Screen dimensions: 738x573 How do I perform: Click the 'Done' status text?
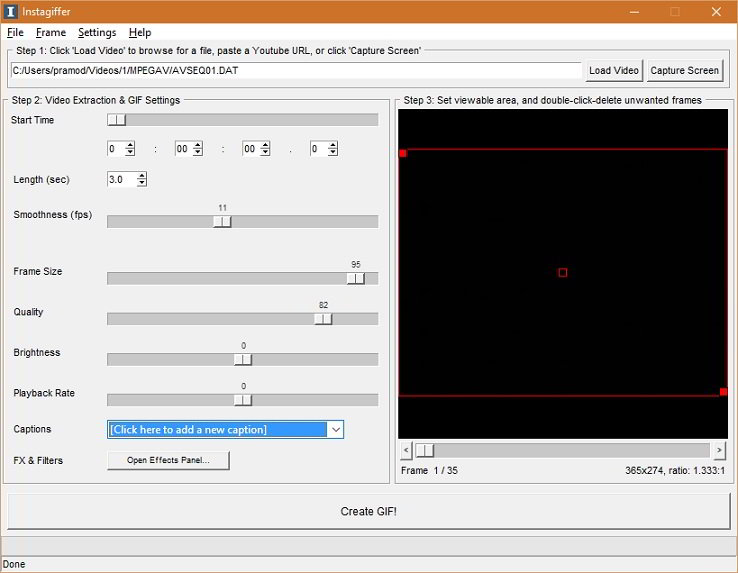(x=14, y=564)
